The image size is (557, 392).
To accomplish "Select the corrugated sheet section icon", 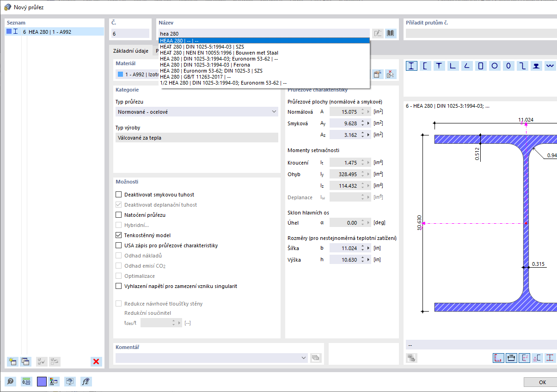I will point(550,66).
